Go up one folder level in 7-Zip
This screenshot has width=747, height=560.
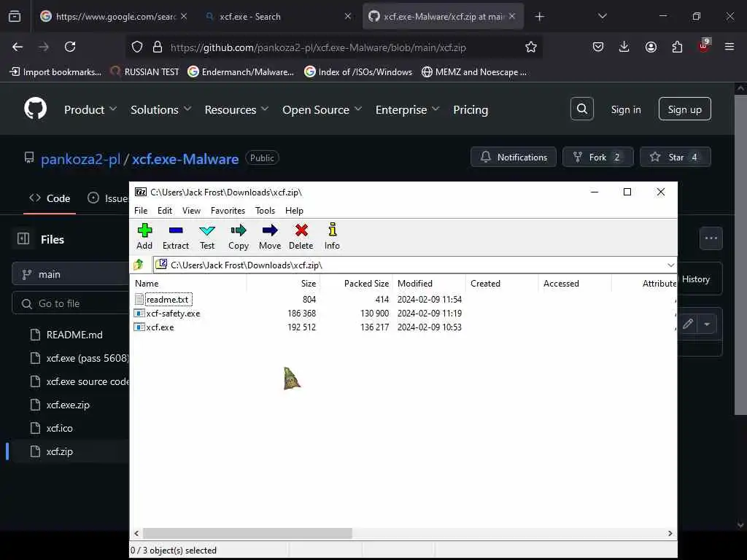(139, 265)
